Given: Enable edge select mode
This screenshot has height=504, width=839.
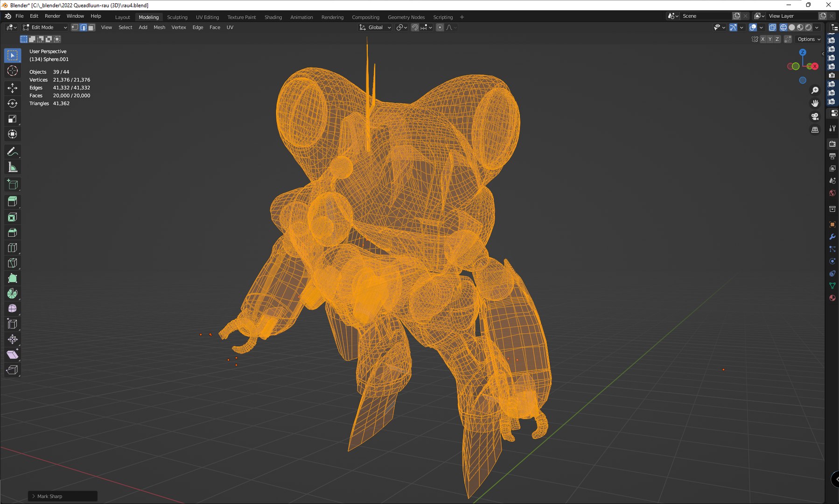Looking at the screenshot, I should [x=83, y=28].
